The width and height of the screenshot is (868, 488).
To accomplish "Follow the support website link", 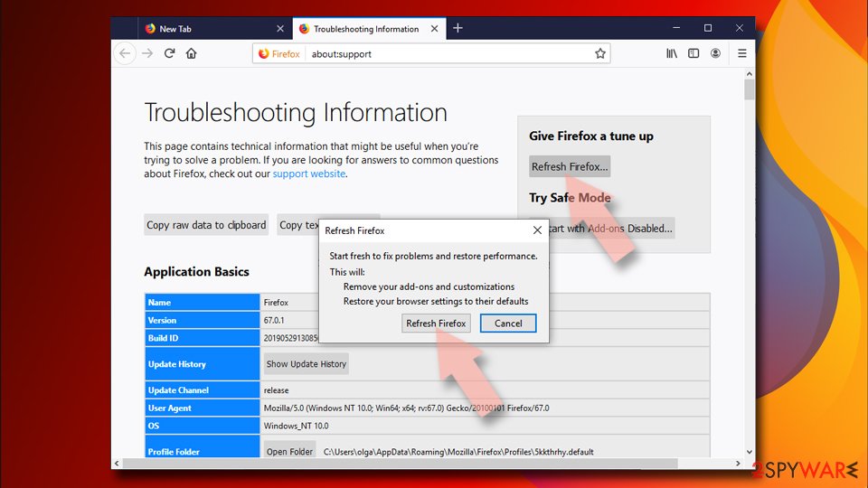I will tap(309, 174).
